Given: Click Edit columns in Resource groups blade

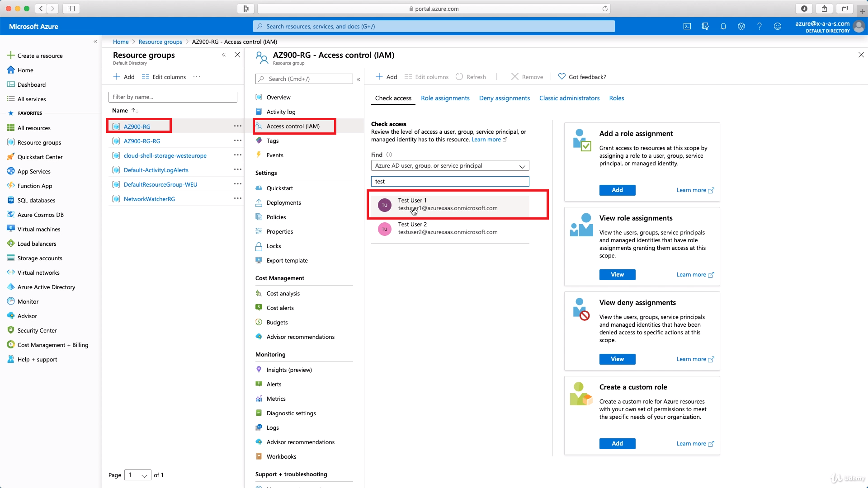Looking at the screenshot, I should 164,77.
